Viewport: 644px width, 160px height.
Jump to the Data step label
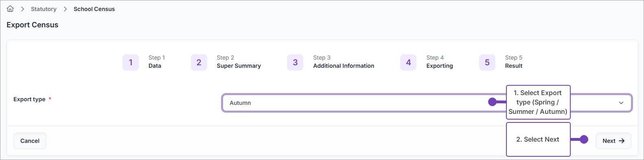point(155,66)
